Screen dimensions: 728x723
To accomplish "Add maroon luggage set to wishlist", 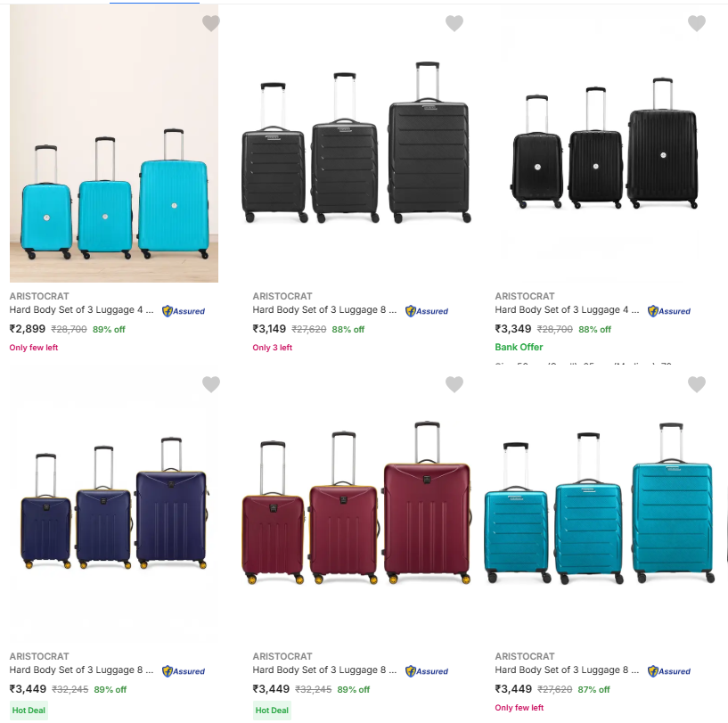I will [454, 384].
